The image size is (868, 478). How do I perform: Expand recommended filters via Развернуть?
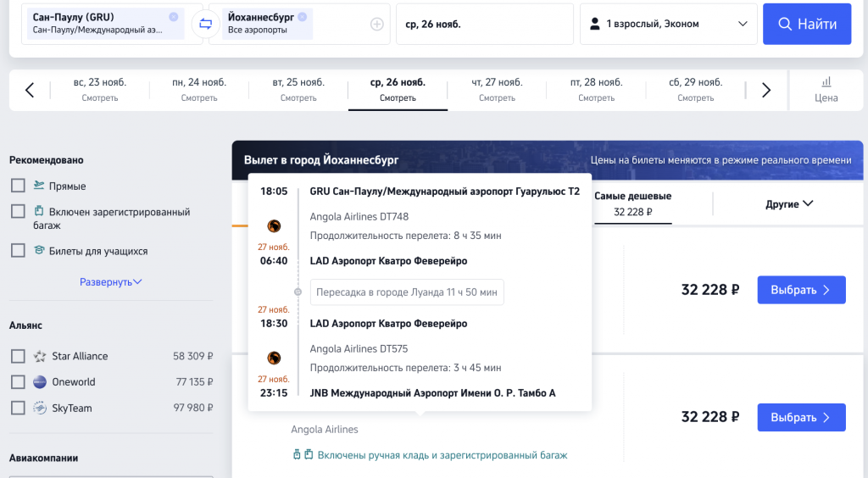click(x=111, y=281)
